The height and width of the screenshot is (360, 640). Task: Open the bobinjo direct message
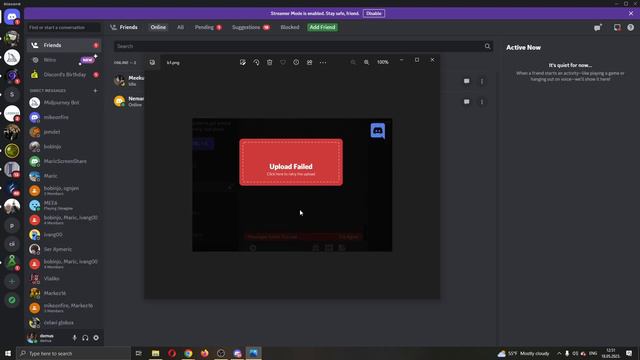coord(64,147)
